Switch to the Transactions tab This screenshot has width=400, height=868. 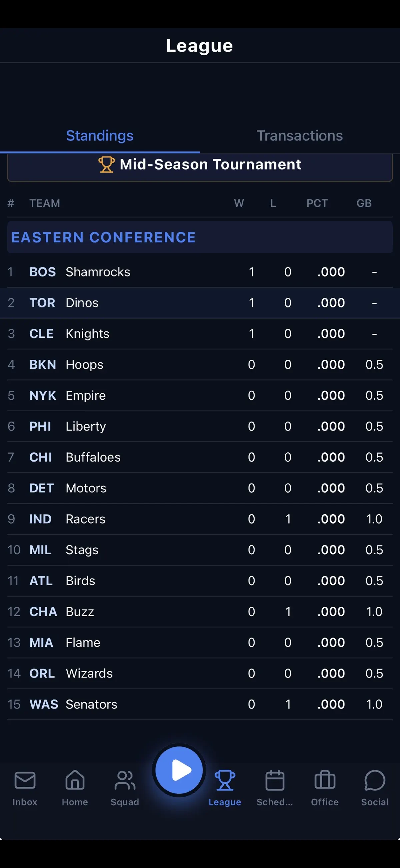click(300, 136)
